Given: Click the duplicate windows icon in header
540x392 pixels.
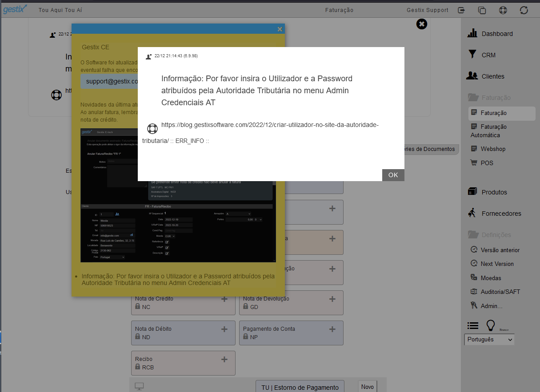Looking at the screenshot, I should (x=482, y=10).
